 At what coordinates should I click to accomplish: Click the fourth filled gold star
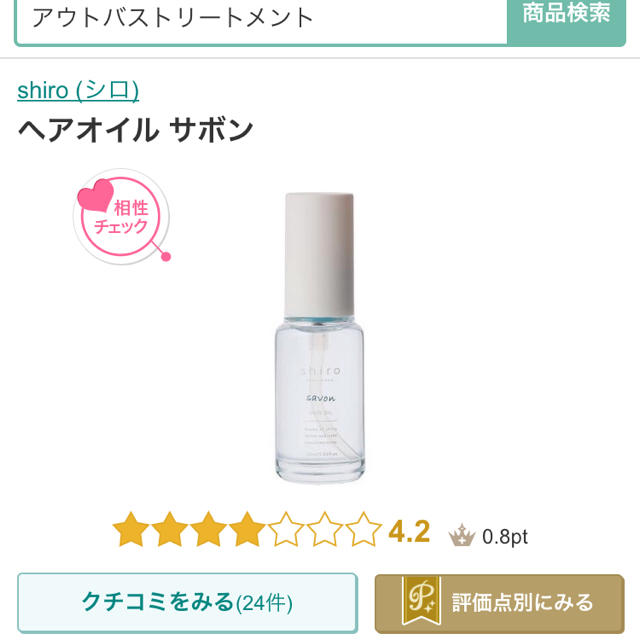click(x=247, y=530)
